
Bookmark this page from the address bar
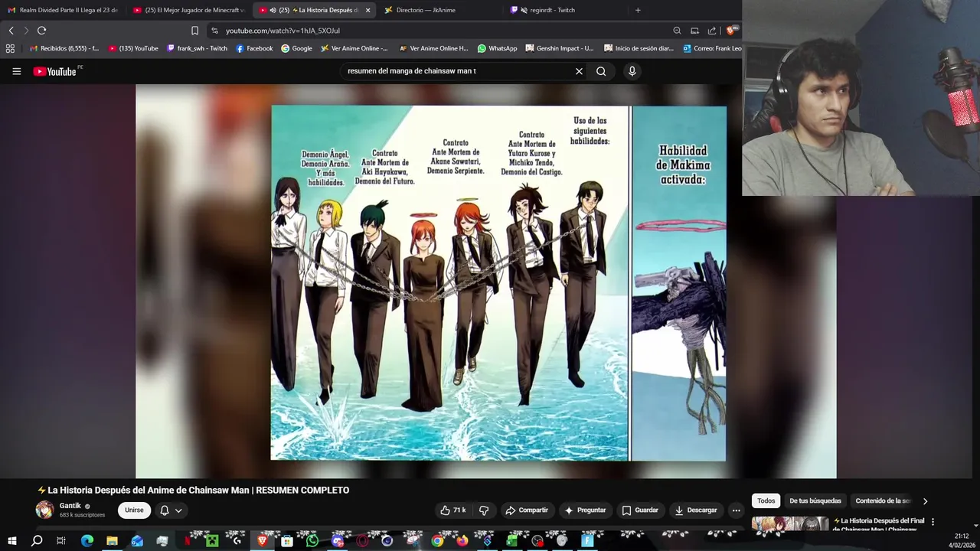194,31
